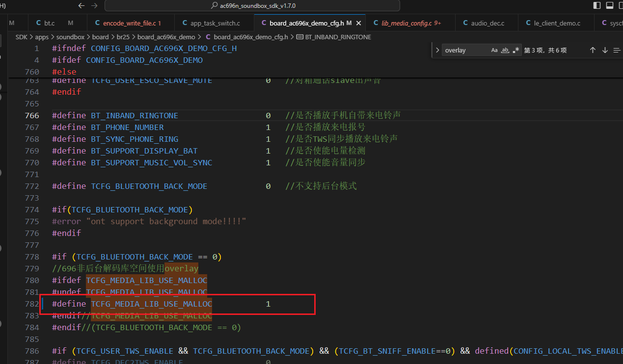Expand the replace field in find widget
Viewport: 623px width, 364px height.
coord(437,50)
